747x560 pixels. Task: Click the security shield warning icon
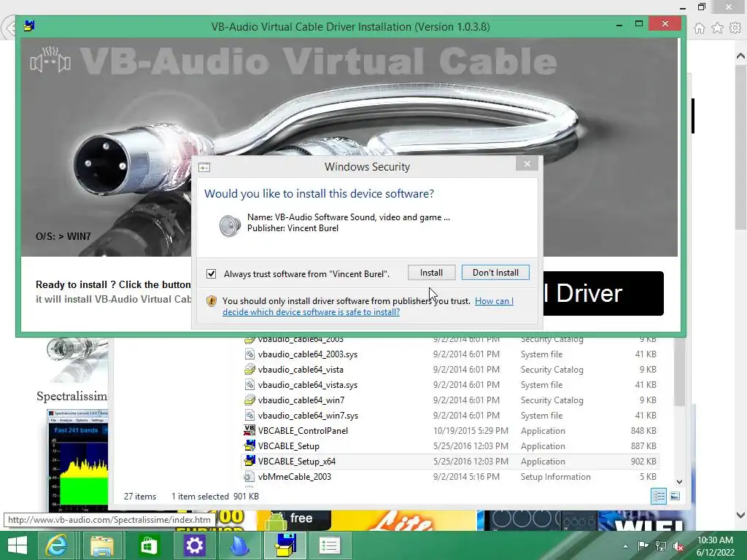coord(212,301)
